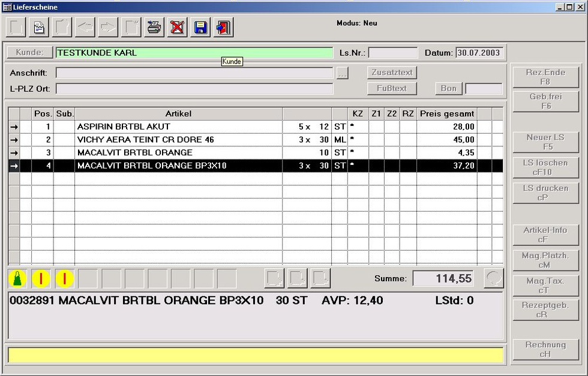
Task: Click the Rechnung cH button
Action: (x=545, y=349)
